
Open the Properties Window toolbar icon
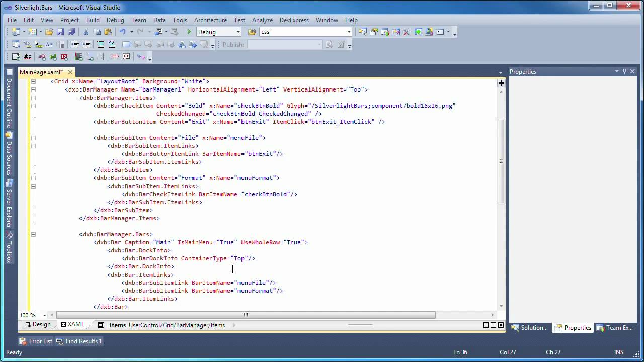374,32
